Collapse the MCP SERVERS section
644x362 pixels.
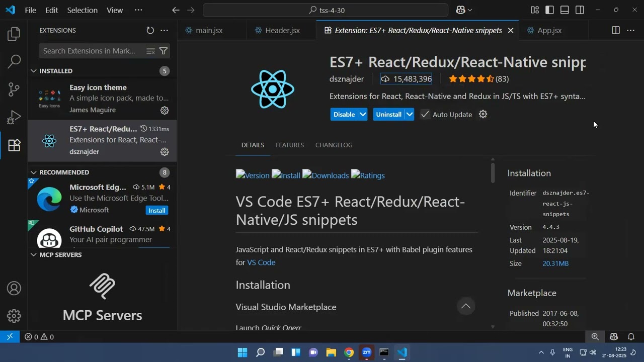click(x=34, y=255)
